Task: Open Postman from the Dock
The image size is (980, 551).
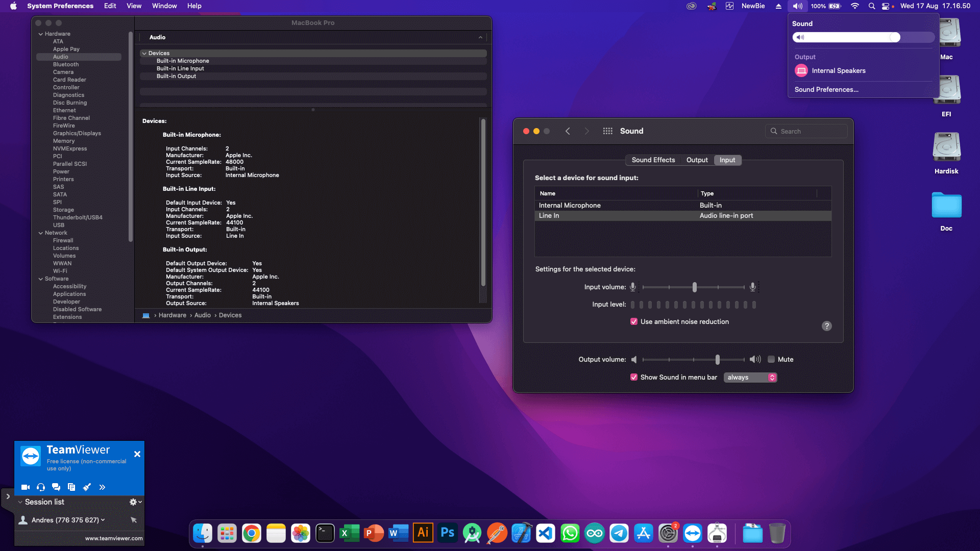Action: (497, 534)
